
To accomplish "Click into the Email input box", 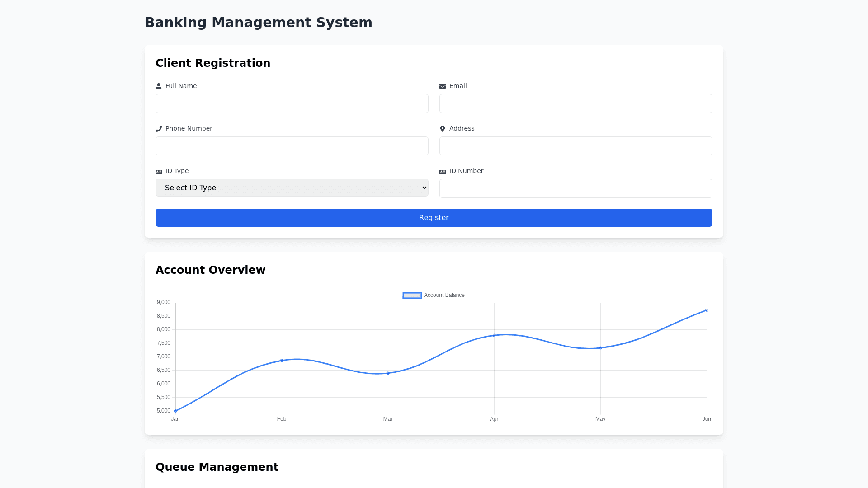I will pos(576,103).
